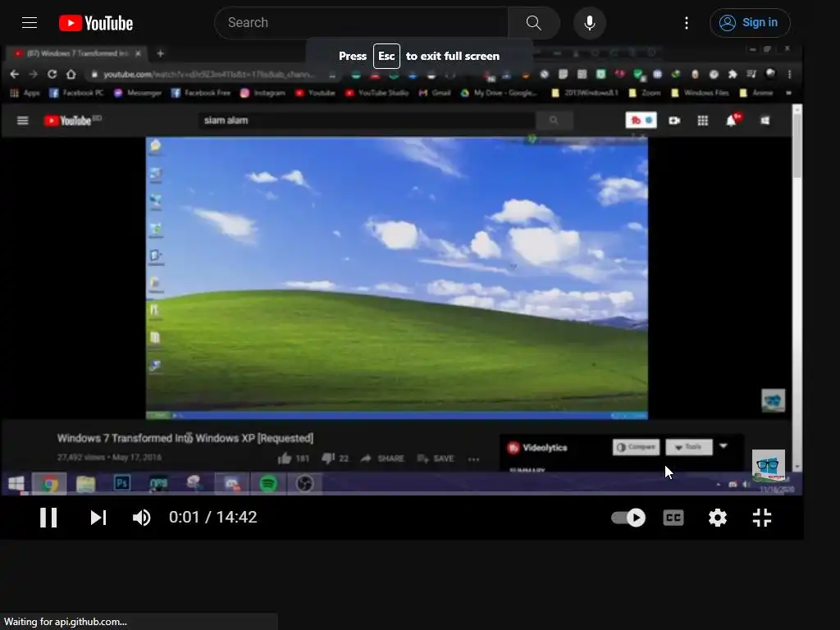The image size is (840, 630).
Task: Click the SHARE button
Action: pos(382,458)
